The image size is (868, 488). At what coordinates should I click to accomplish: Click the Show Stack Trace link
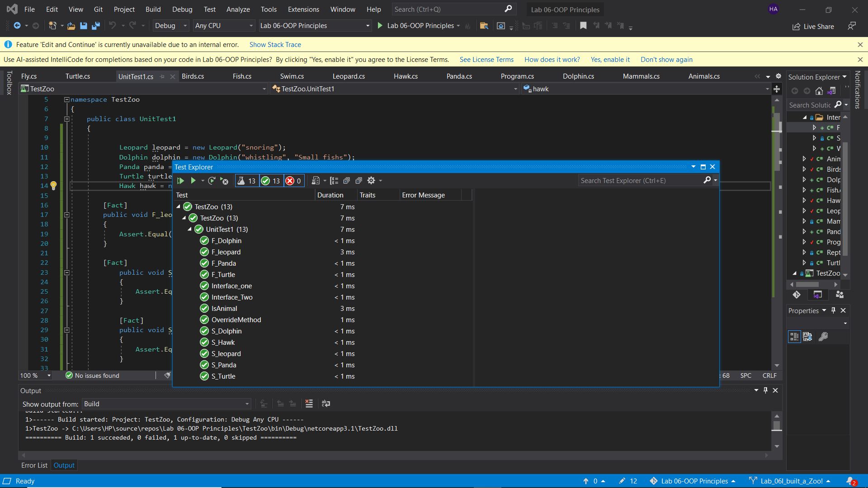click(x=275, y=44)
